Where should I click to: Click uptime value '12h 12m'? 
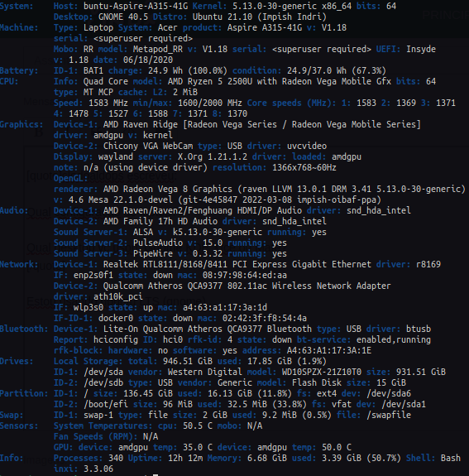coord(185,459)
